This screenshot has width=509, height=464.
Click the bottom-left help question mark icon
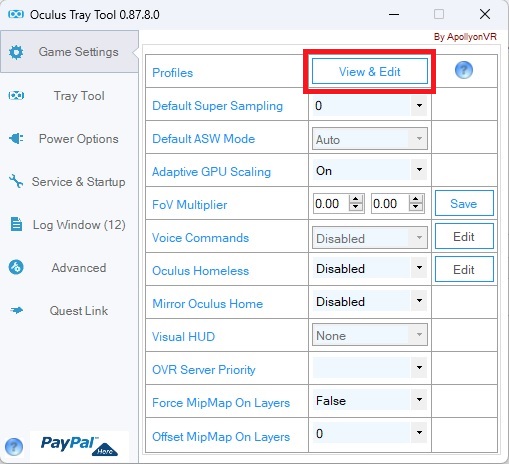point(14,447)
